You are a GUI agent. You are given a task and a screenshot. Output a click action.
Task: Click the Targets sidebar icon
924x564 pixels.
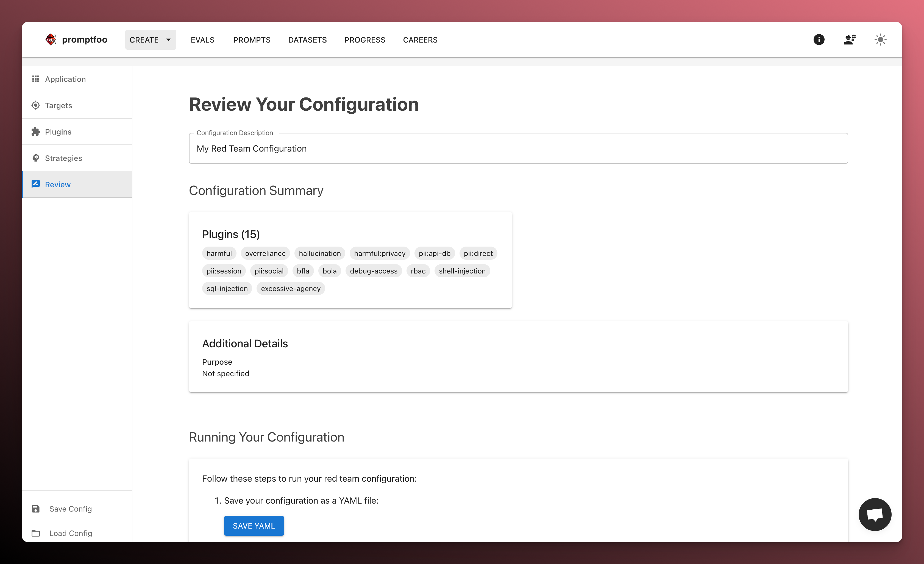pyautogui.click(x=36, y=105)
